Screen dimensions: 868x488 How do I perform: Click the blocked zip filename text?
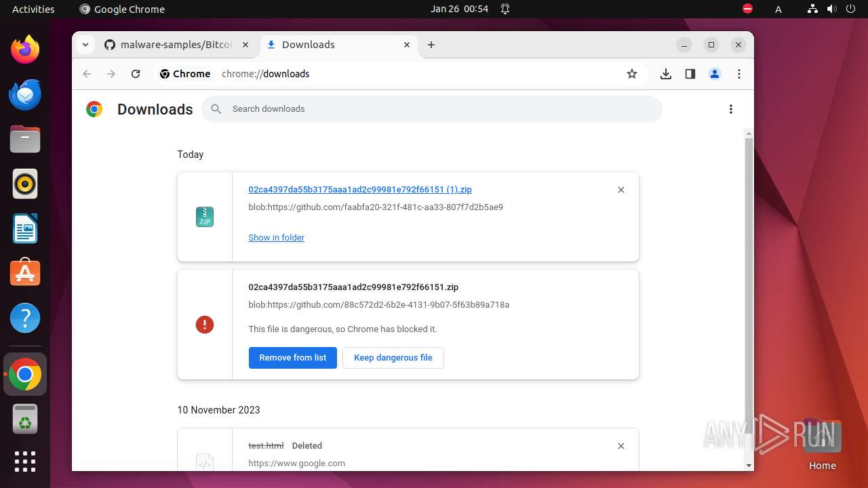pyautogui.click(x=353, y=287)
